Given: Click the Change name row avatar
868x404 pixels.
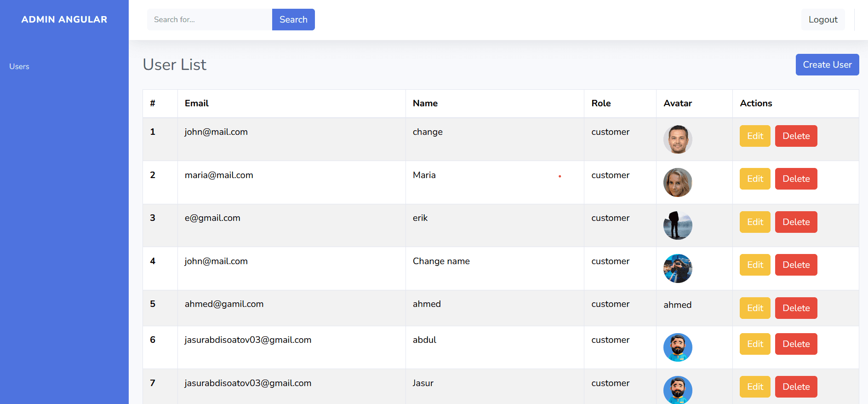Looking at the screenshot, I should [678, 268].
